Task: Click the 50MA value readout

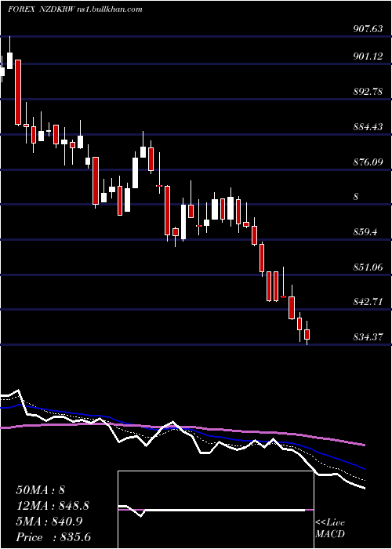Action: point(41,490)
